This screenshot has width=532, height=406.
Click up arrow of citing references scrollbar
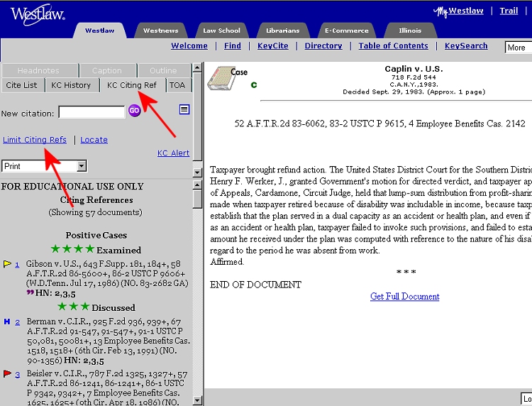point(197,185)
